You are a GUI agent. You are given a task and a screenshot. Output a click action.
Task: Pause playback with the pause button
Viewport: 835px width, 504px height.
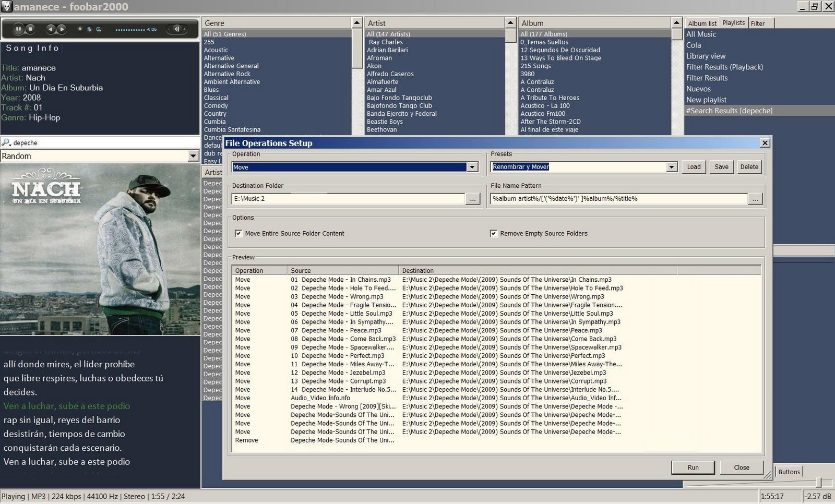coord(18,29)
